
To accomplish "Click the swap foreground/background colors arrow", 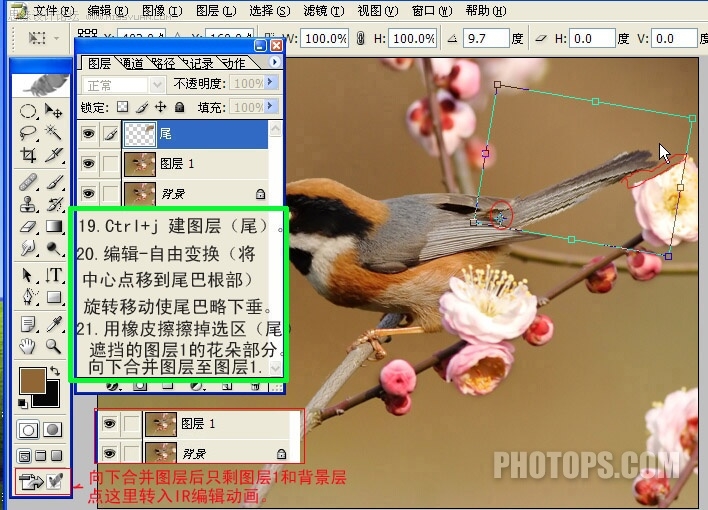I will point(55,371).
